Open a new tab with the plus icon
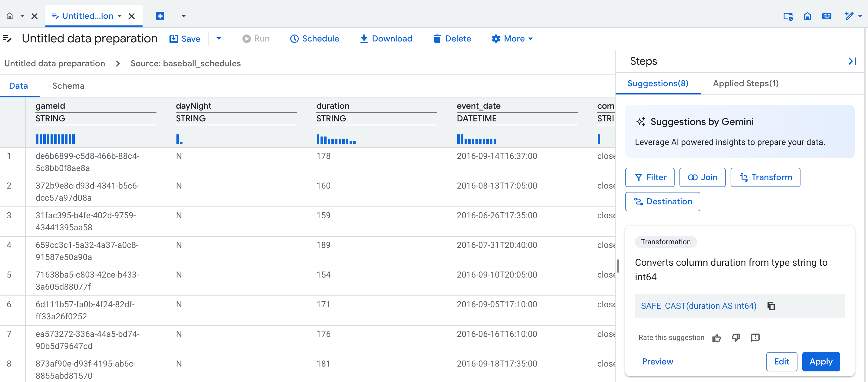Screen dimensions: 868x382 (x=160, y=16)
